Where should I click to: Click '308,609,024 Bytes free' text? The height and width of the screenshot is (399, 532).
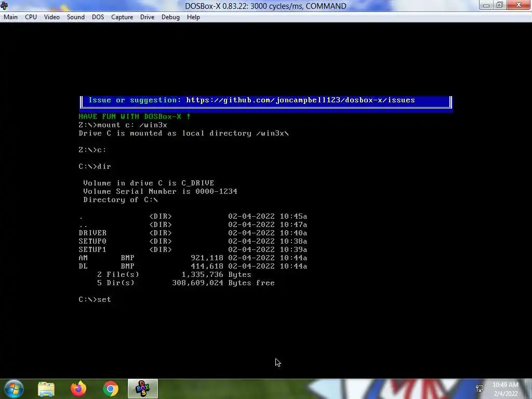tap(223, 283)
